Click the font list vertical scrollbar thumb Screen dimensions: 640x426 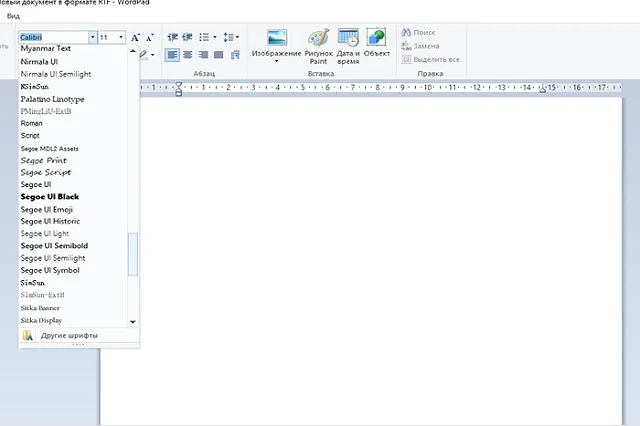[133, 254]
